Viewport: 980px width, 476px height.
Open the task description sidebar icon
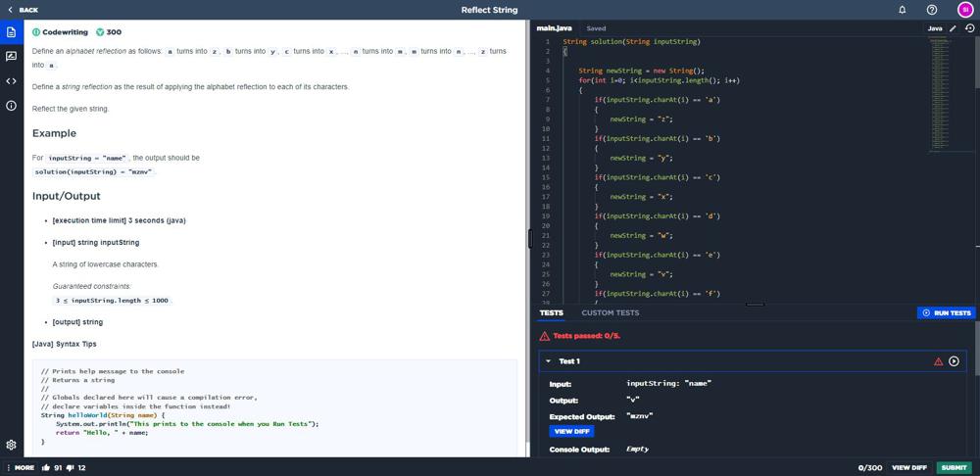coord(11,32)
